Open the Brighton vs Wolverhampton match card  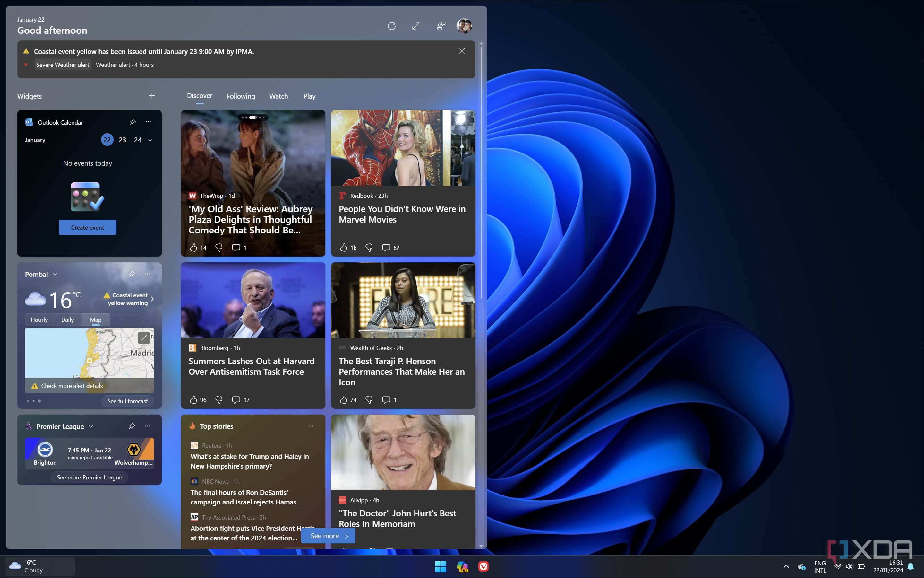pyautogui.click(x=89, y=453)
